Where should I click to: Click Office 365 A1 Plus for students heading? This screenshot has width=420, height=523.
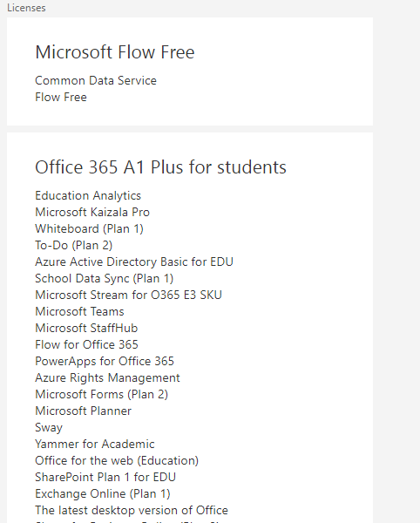[x=160, y=167]
